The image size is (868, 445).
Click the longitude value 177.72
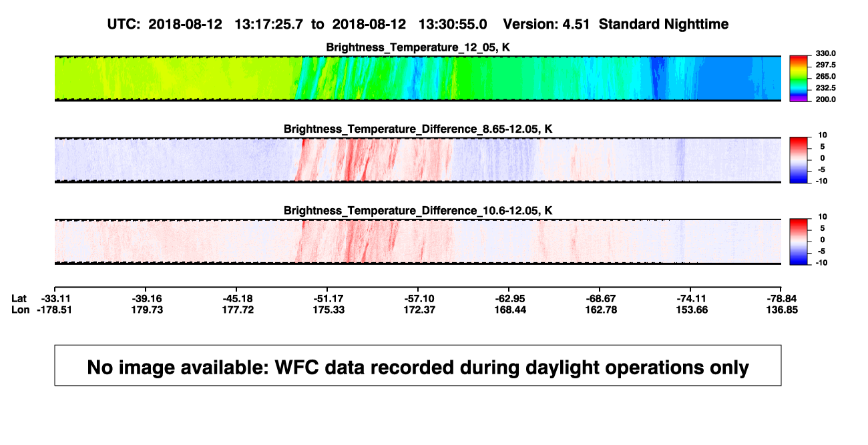[237, 310]
